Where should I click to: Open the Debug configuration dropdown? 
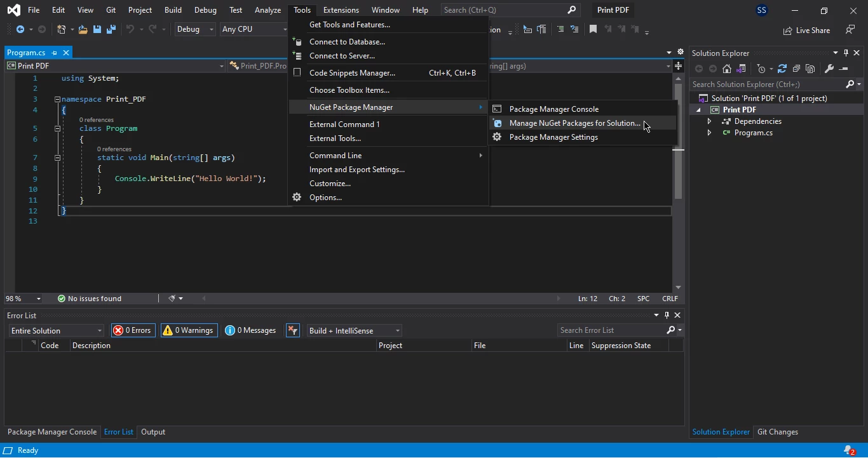tap(195, 29)
